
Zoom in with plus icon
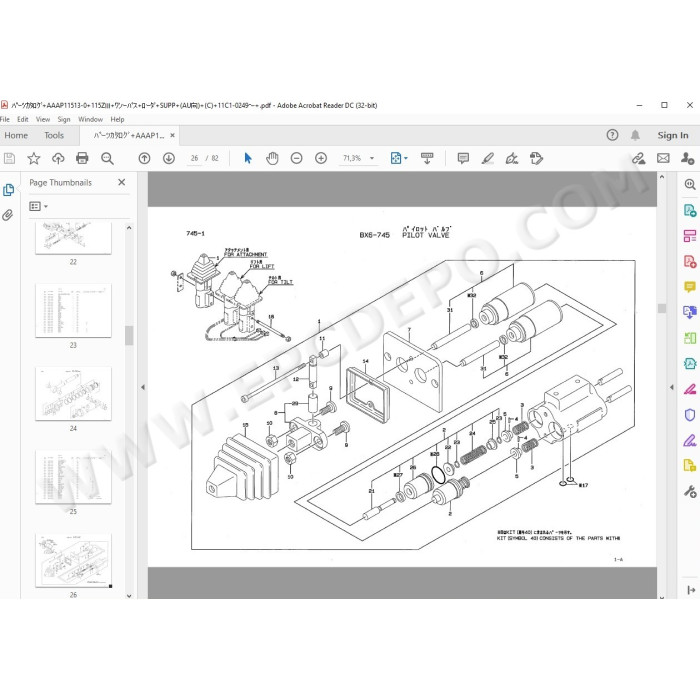321,158
